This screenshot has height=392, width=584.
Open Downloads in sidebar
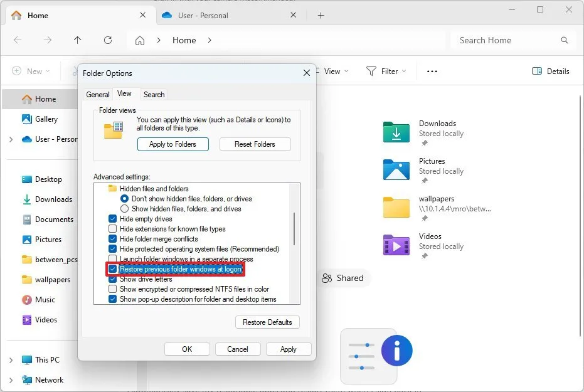coord(48,199)
